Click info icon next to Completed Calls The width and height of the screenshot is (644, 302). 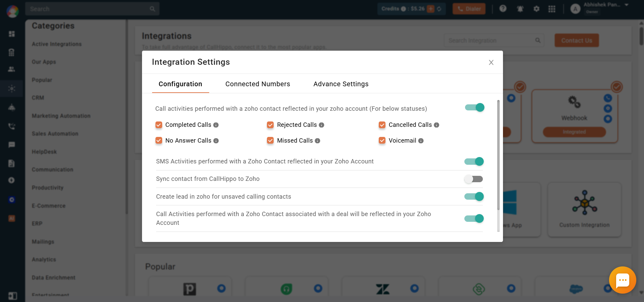point(216,125)
